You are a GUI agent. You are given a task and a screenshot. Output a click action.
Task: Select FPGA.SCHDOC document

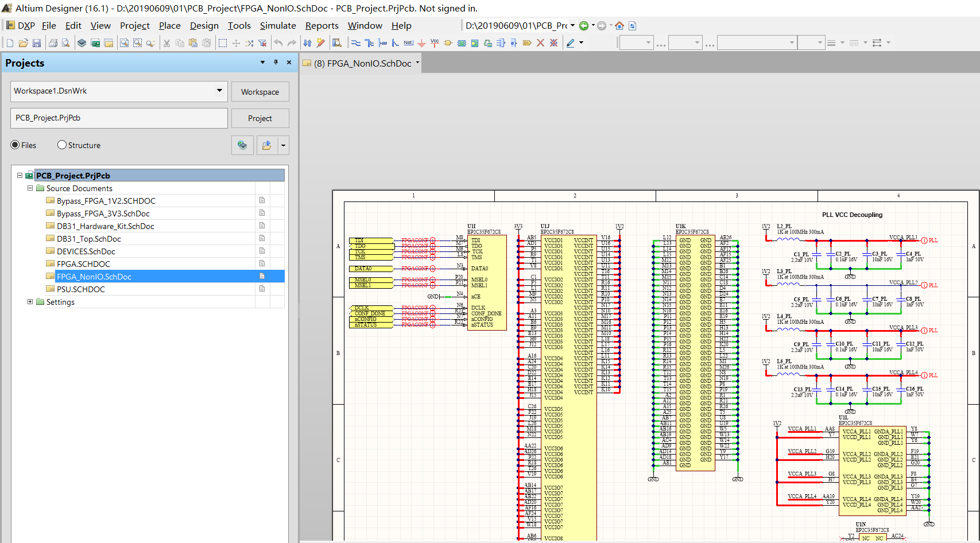point(83,264)
